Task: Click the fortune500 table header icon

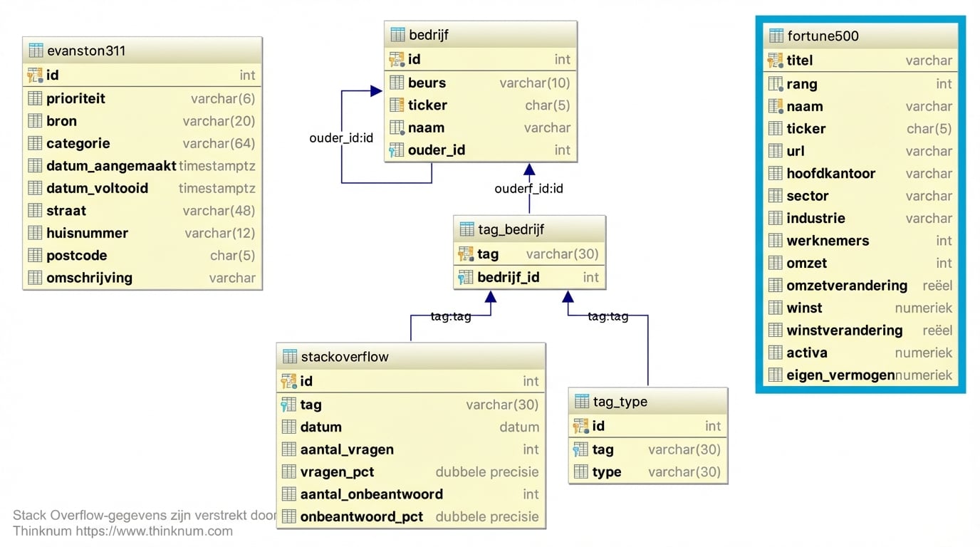Action: [x=776, y=36]
